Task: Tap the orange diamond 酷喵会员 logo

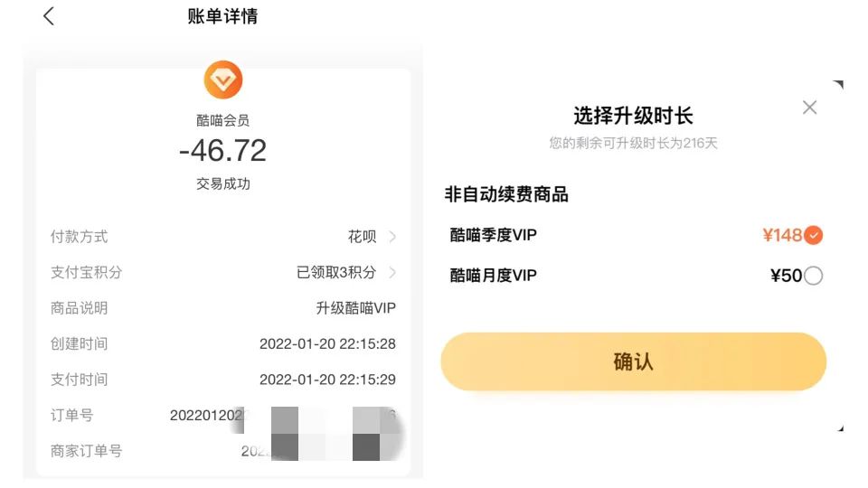Action: (x=223, y=81)
